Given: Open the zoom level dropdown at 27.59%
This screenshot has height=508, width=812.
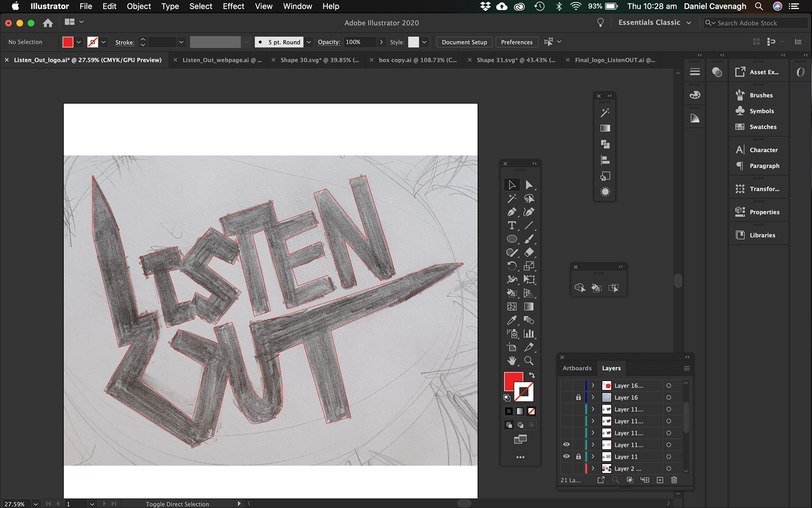Looking at the screenshot, I should pos(36,504).
